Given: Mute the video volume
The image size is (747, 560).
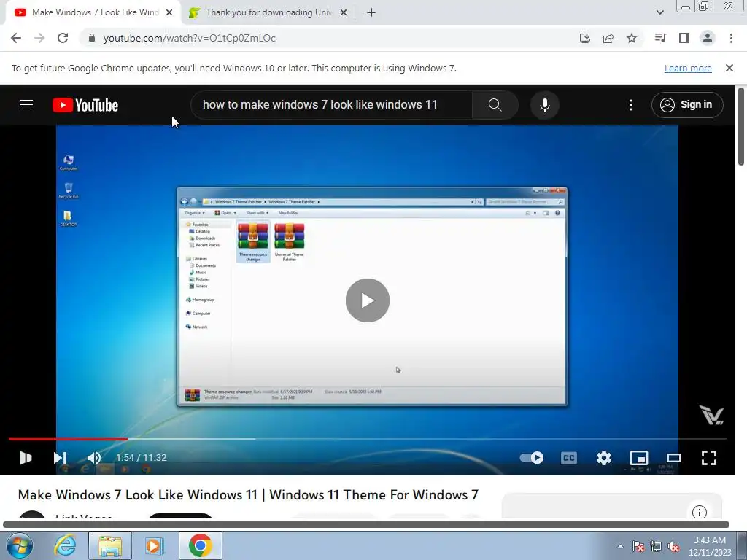Looking at the screenshot, I should (94, 458).
